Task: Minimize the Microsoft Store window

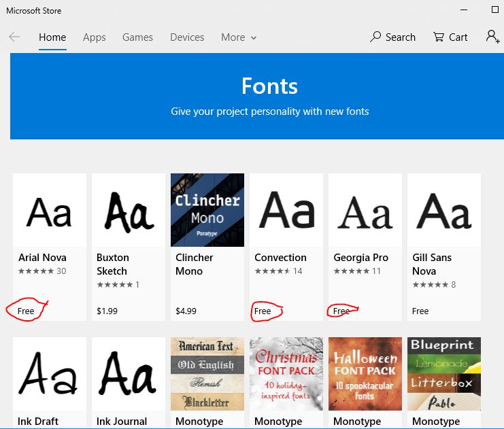Action: [x=463, y=10]
